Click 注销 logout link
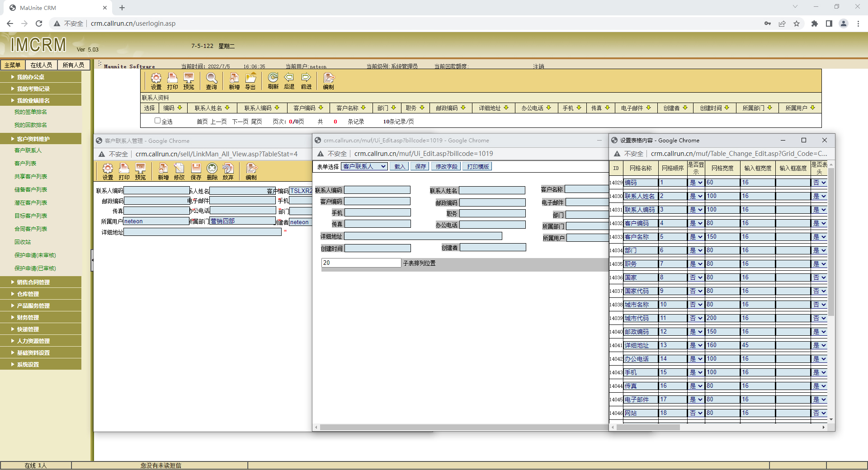 click(538, 66)
